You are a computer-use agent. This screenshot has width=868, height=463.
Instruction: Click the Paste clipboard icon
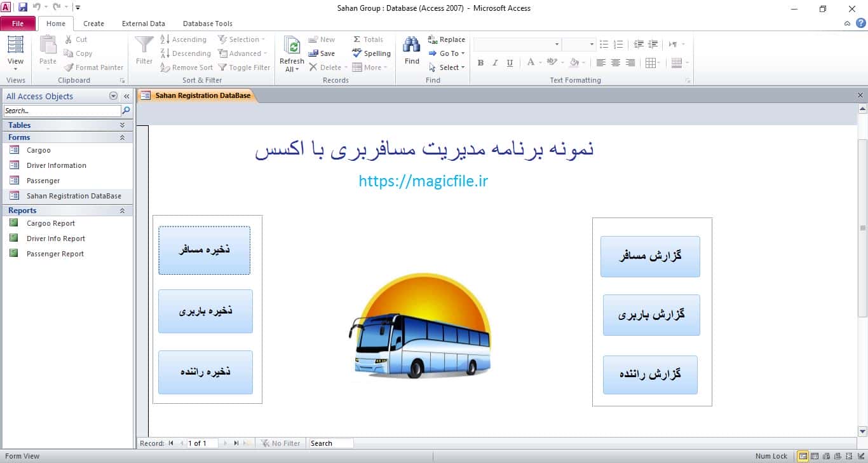(48, 45)
